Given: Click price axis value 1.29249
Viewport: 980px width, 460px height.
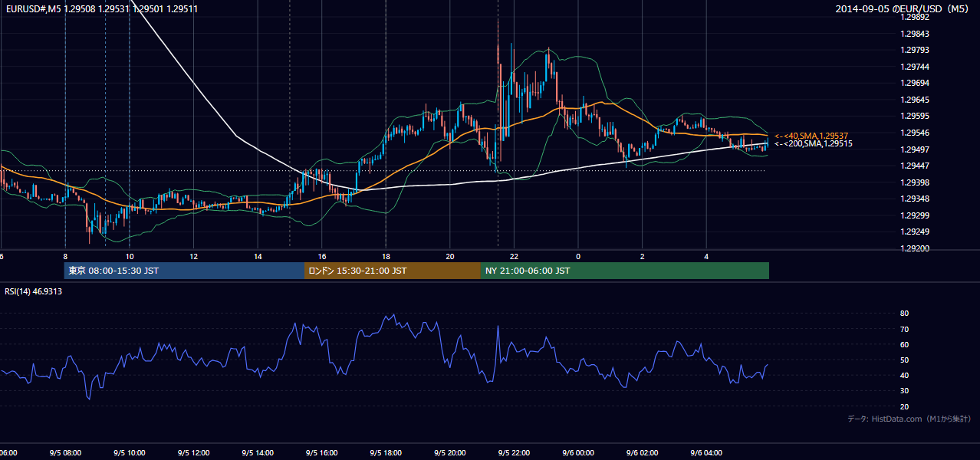Looking at the screenshot, I should click(x=914, y=232).
